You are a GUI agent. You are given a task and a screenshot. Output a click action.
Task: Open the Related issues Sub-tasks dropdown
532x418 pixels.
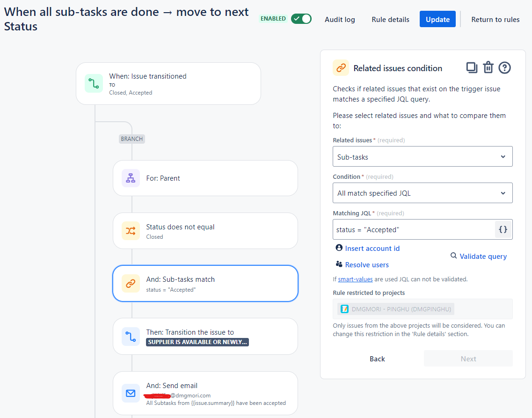click(x=423, y=156)
